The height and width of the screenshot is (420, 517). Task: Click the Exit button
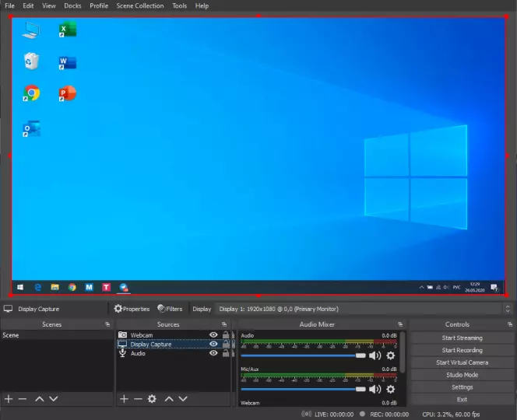coord(462,399)
